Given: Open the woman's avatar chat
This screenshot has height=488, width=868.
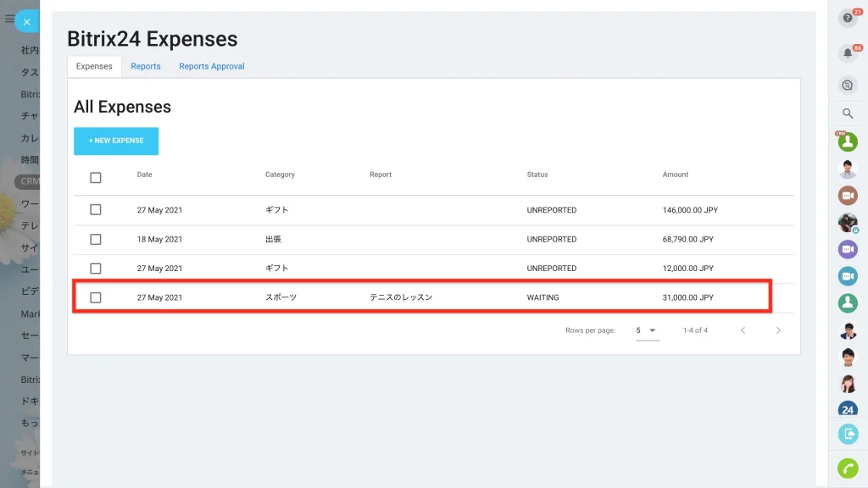Looking at the screenshot, I should (848, 384).
